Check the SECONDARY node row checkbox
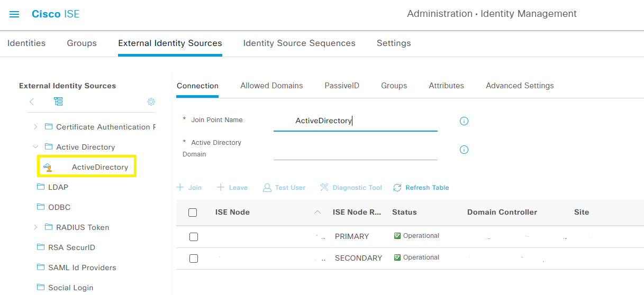 click(x=194, y=259)
